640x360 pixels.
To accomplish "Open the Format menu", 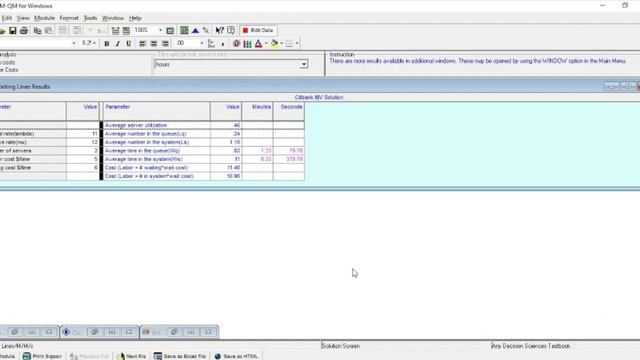I will 69,18.
